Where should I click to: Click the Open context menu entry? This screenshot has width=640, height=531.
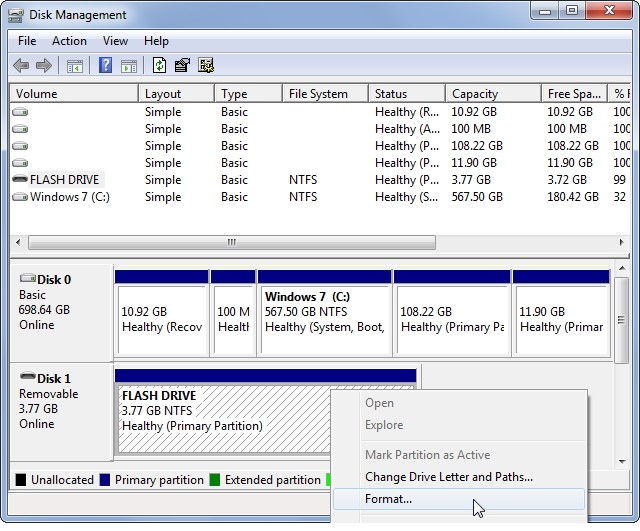coord(459,403)
